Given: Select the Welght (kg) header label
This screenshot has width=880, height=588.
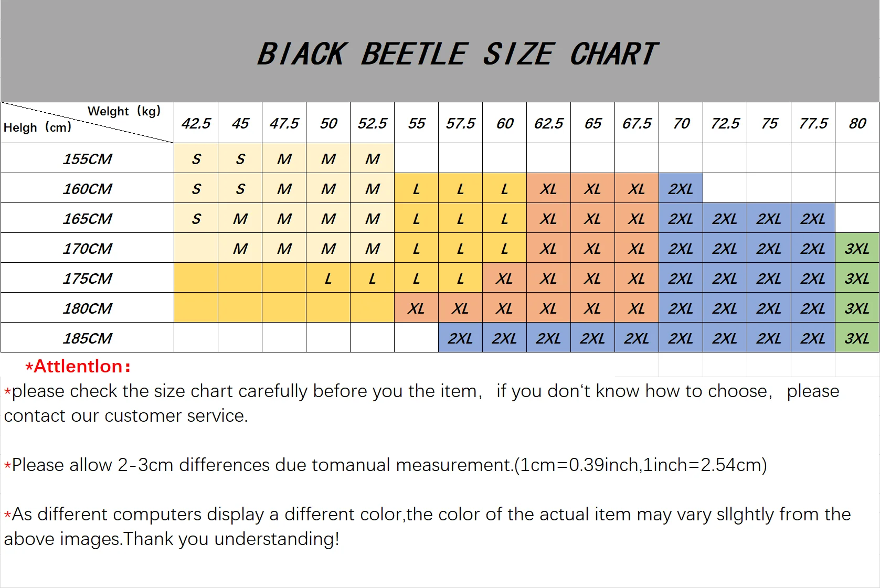Looking at the screenshot, I should point(124,111).
